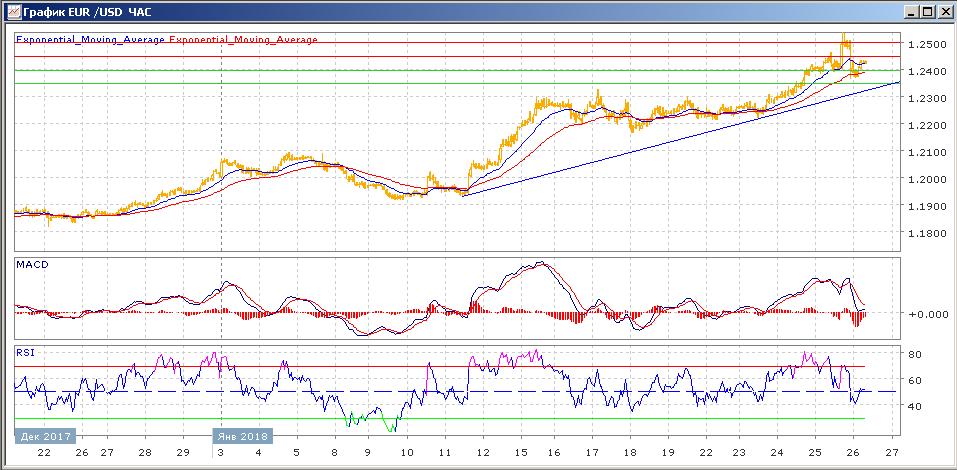
Task: Click the RSI 80 level label
Action: 914,354
